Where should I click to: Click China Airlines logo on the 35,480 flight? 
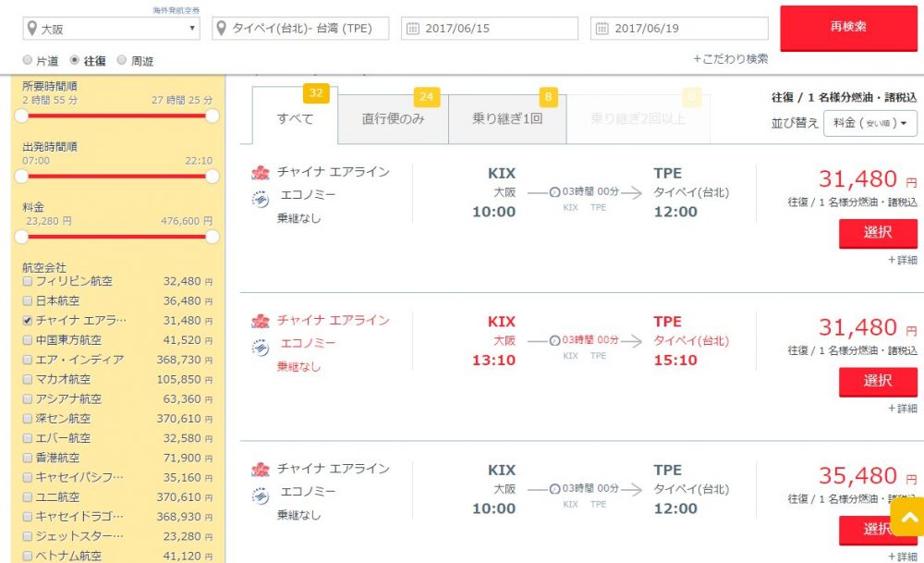(261, 470)
